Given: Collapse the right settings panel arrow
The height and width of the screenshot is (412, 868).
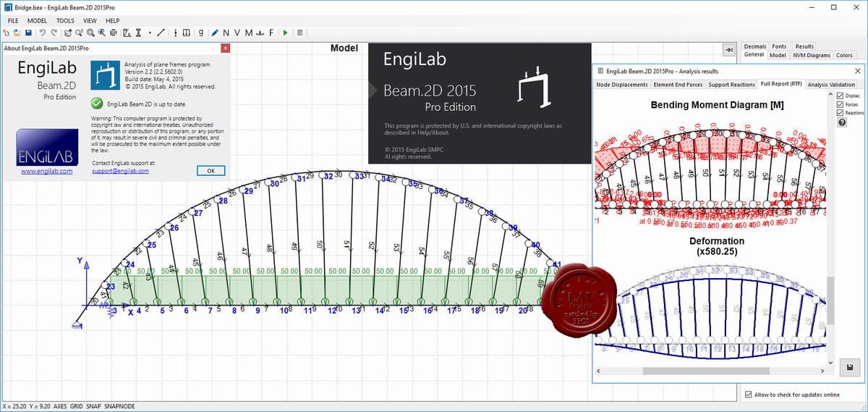Looking at the screenshot, I should tap(728, 49).
